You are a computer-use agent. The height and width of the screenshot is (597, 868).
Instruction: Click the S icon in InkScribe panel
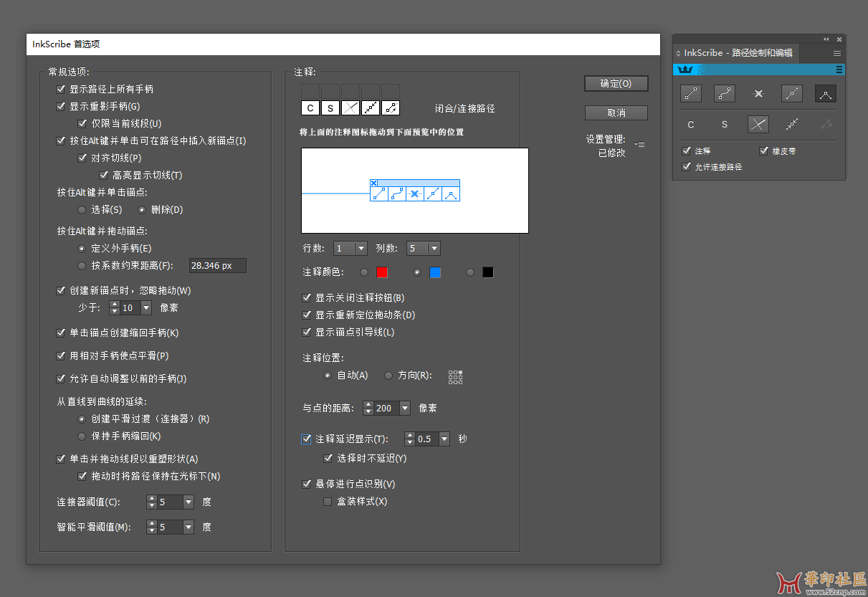(725, 125)
